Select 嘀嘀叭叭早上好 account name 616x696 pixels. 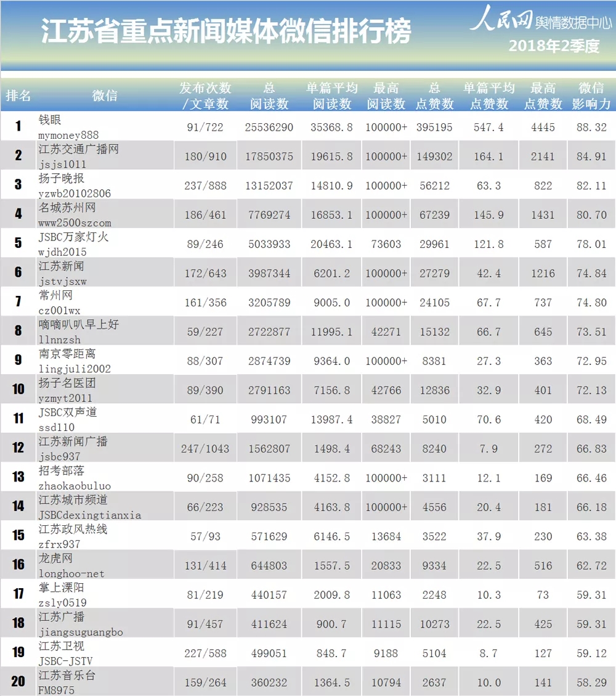point(78,325)
